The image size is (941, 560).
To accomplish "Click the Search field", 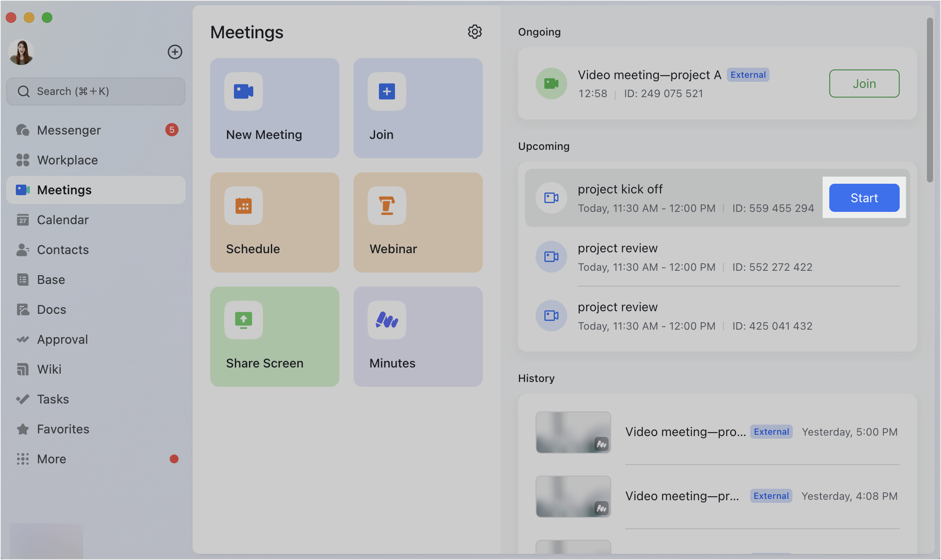I will click(x=95, y=91).
